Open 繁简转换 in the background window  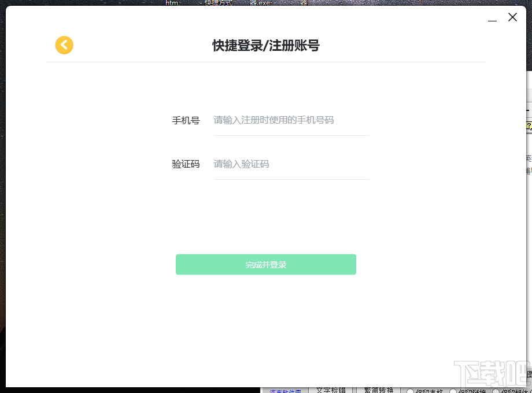point(379,390)
